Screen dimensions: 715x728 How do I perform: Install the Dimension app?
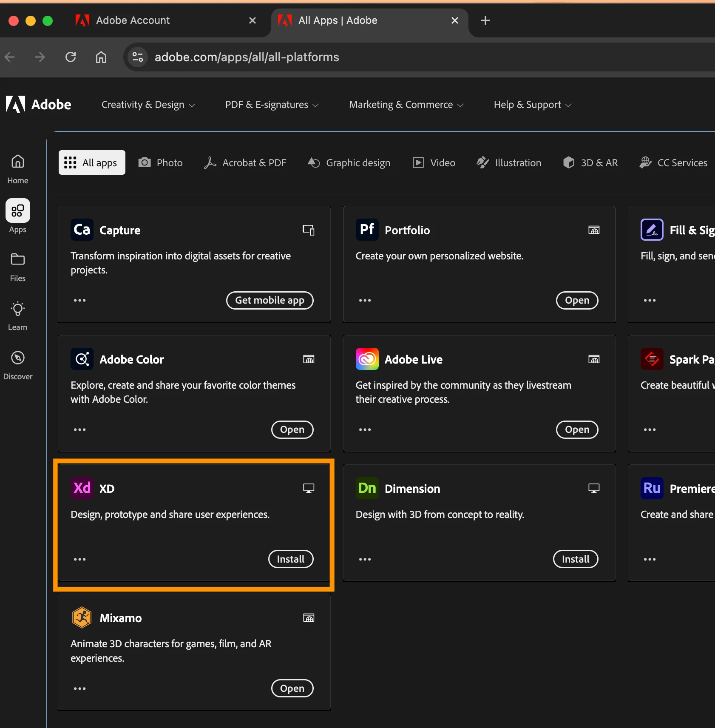(x=576, y=559)
